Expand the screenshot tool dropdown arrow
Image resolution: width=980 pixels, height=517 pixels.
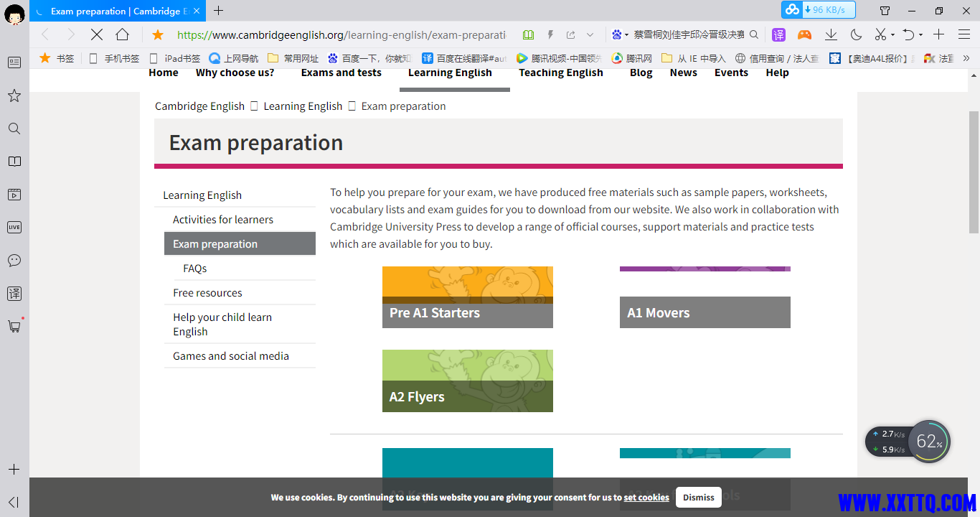(892, 34)
